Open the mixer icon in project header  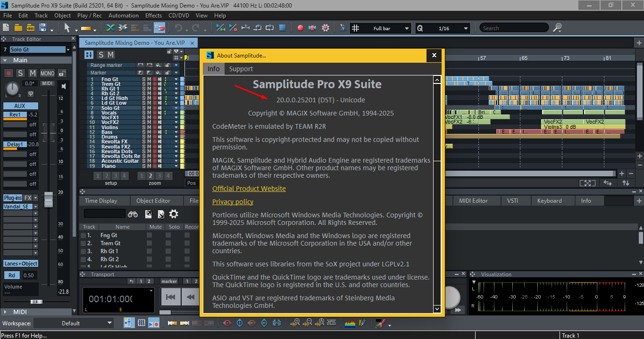click(90, 55)
